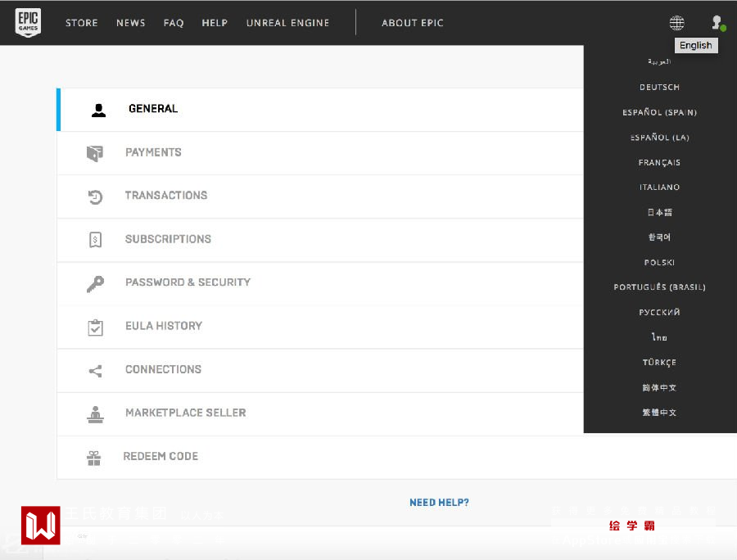This screenshot has height=560, width=737.
Task: Choose Thai (ไทย) language
Action: (659, 336)
